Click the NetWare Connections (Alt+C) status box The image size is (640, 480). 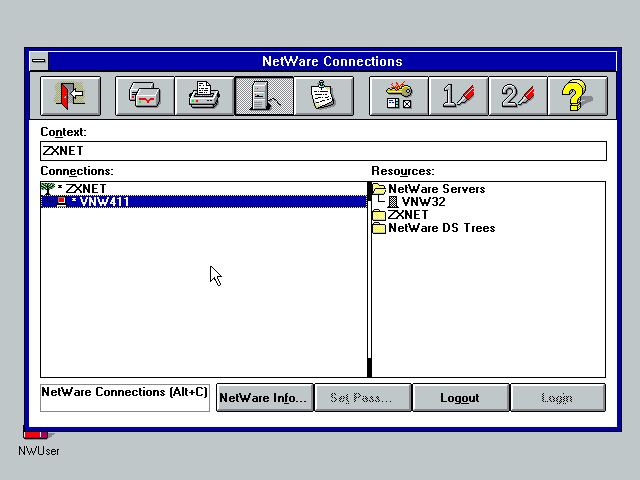[x=125, y=398]
